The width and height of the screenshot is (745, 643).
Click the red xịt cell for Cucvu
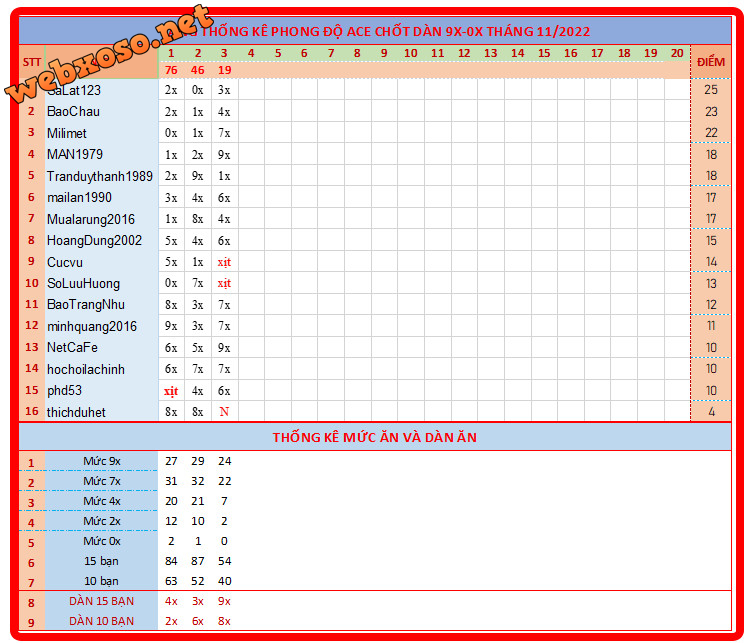tap(224, 262)
